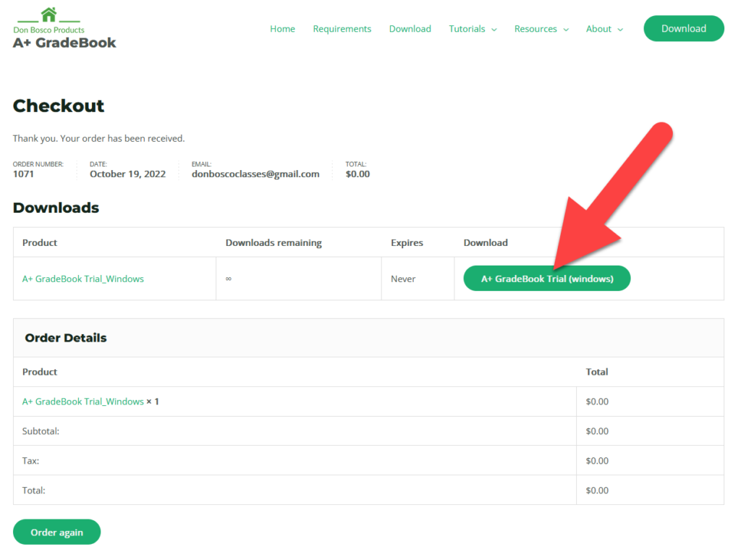741x560 pixels.
Task: Open the Resources menu item
Action: click(x=535, y=29)
